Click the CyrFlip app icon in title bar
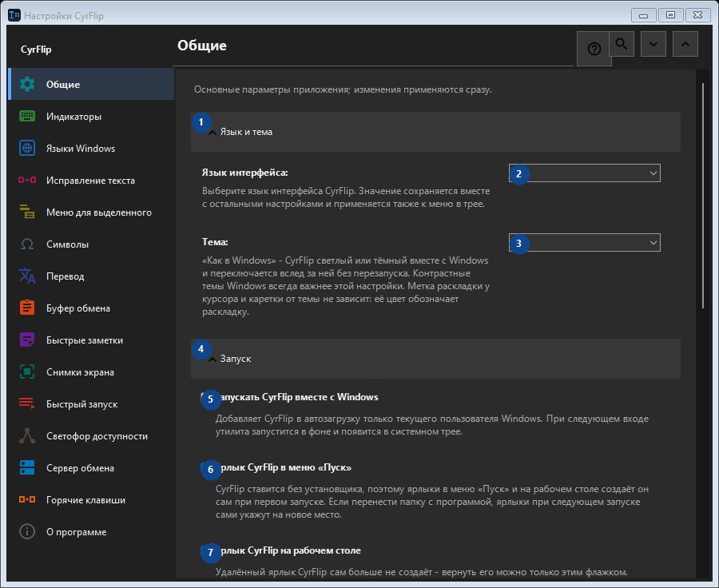719x588 pixels. [14, 15]
